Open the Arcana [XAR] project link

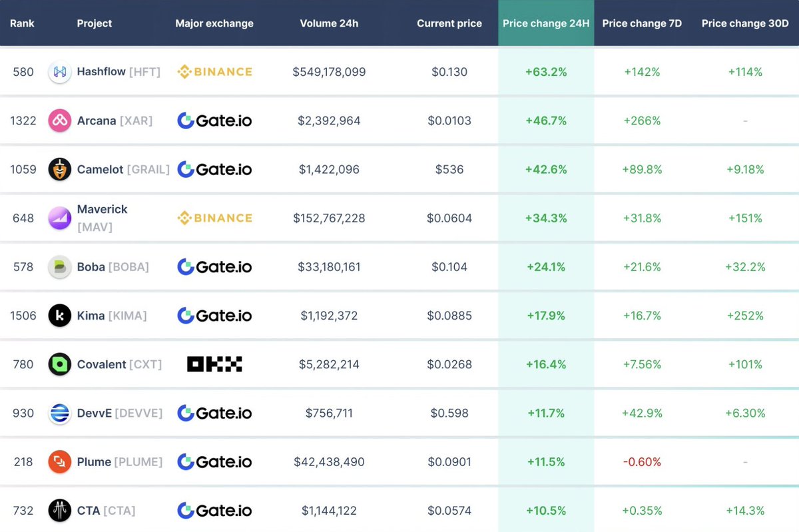coord(115,121)
